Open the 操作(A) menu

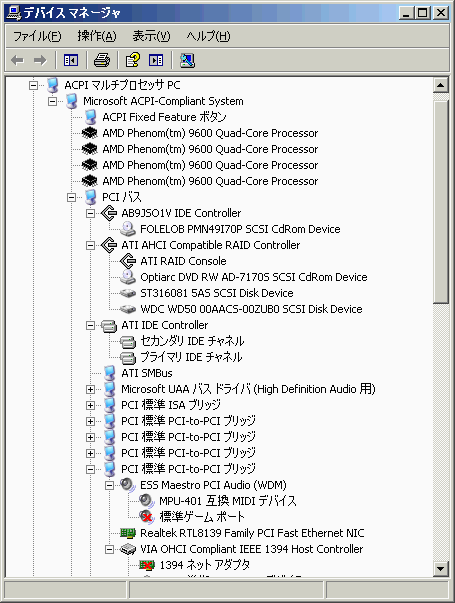click(97, 36)
